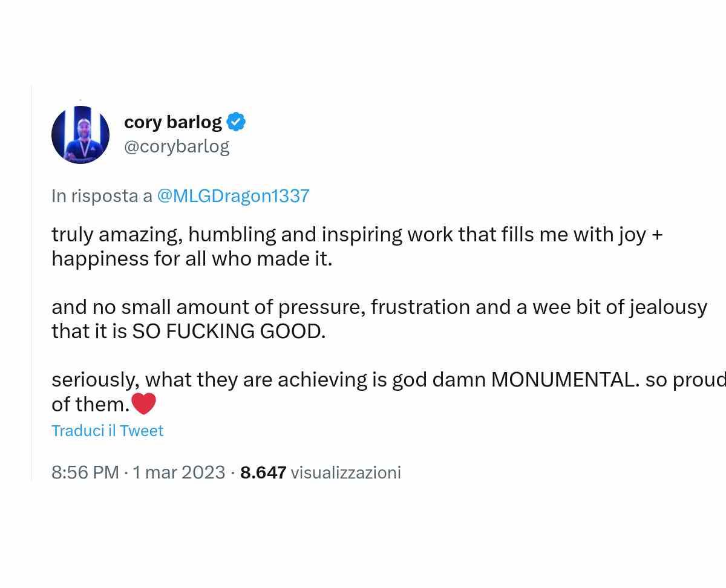
Task: Click the "In risposta a" label
Action: click(x=102, y=195)
